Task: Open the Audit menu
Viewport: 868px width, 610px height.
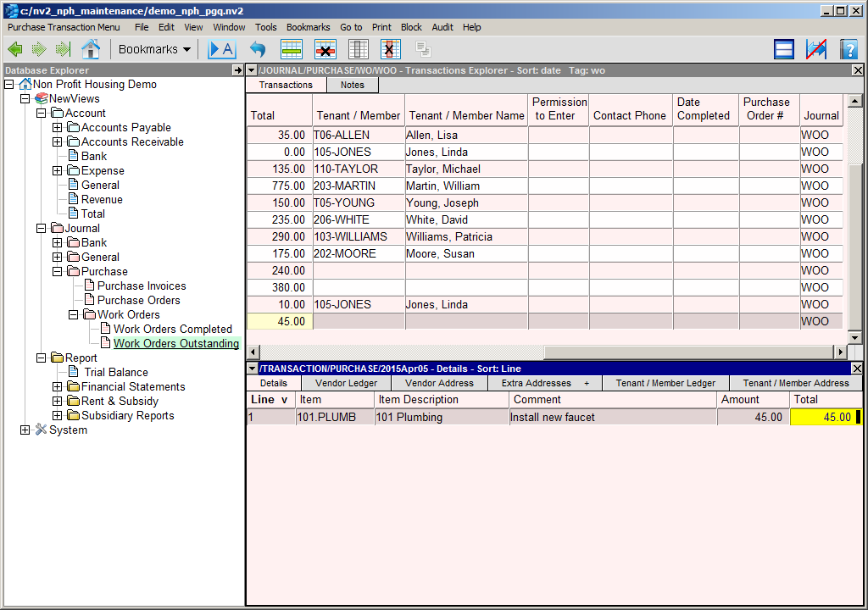Action: pyautogui.click(x=442, y=27)
